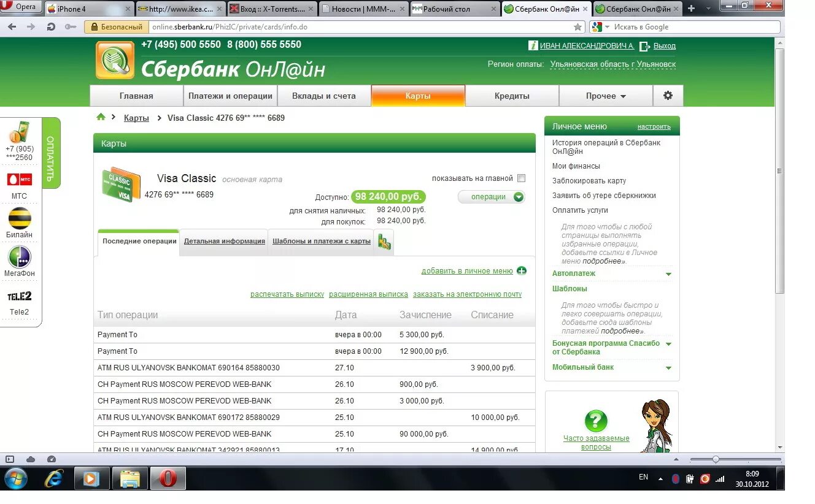
Task: Open the операции dropdown button
Action: pos(492,197)
